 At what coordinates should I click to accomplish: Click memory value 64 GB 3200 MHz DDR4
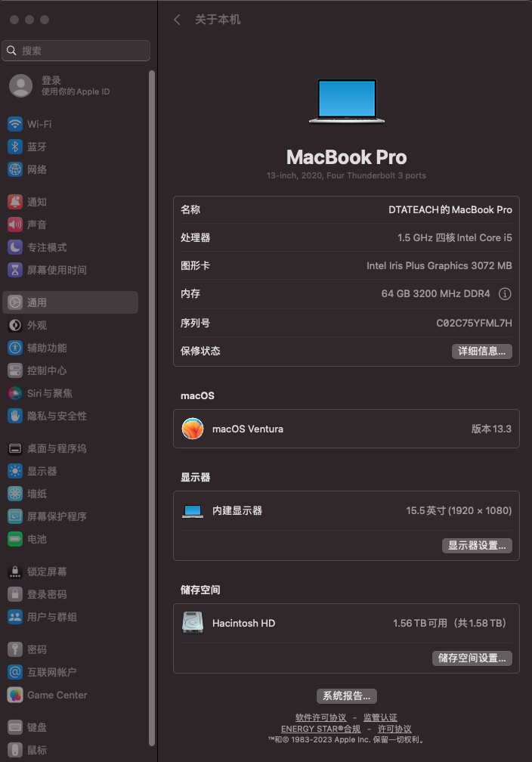436,293
